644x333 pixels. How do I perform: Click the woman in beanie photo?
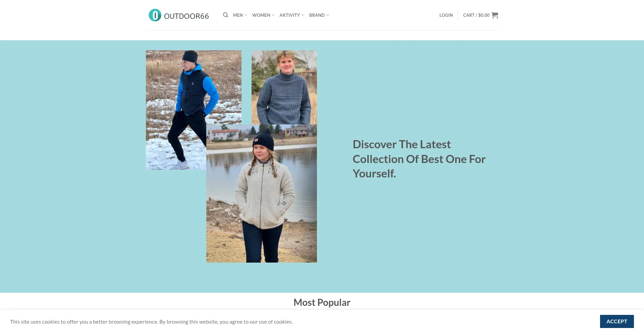(x=262, y=193)
